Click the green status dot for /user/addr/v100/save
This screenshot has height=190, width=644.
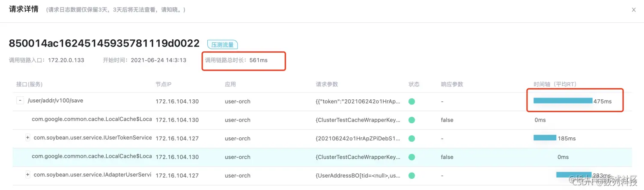tap(411, 101)
